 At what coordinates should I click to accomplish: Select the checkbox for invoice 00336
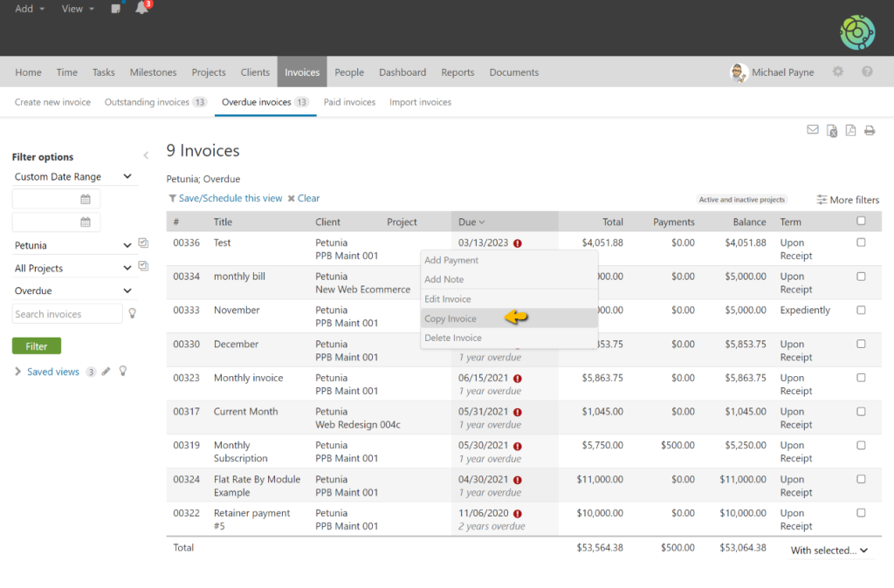tap(861, 243)
